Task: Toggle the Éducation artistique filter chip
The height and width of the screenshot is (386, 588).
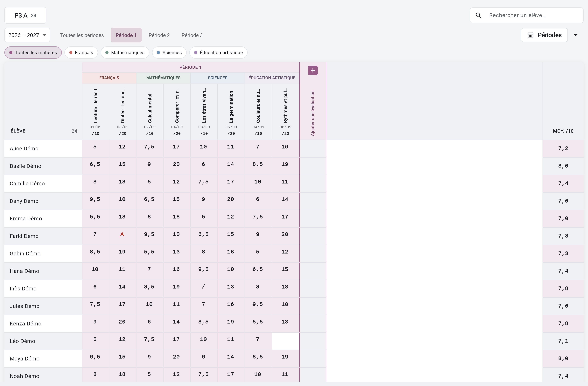Action: [218, 52]
